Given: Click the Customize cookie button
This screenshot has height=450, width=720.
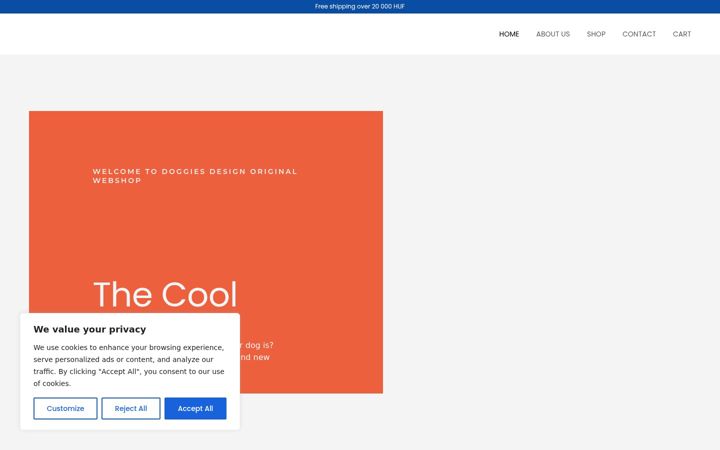Looking at the screenshot, I should [x=65, y=408].
